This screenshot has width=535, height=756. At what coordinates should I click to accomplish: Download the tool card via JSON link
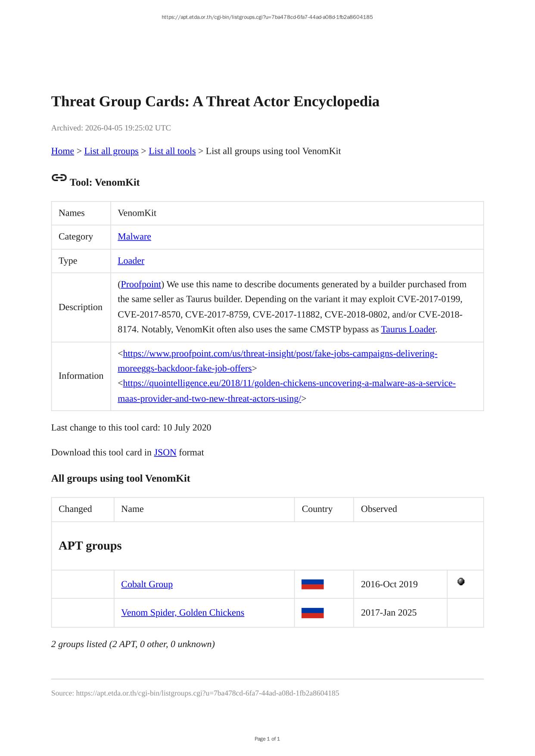[165, 452]
